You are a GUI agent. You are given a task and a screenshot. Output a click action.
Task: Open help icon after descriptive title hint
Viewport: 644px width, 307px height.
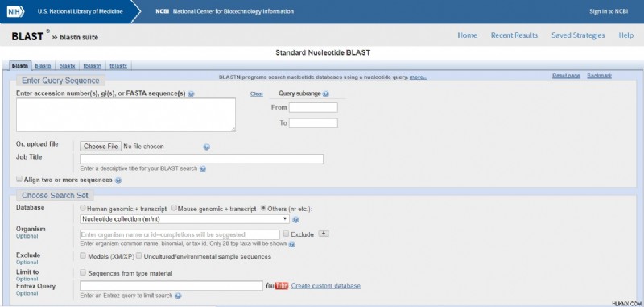pyautogui.click(x=203, y=168)
